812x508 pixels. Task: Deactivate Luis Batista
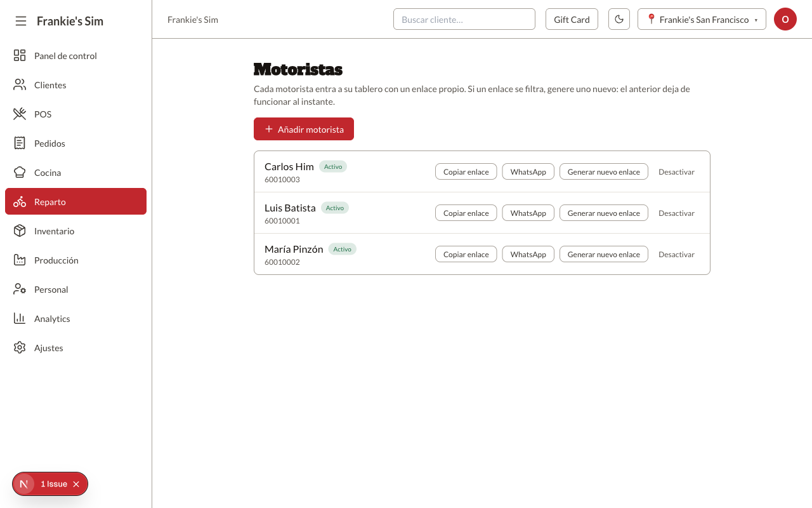[x=676, y=213]
